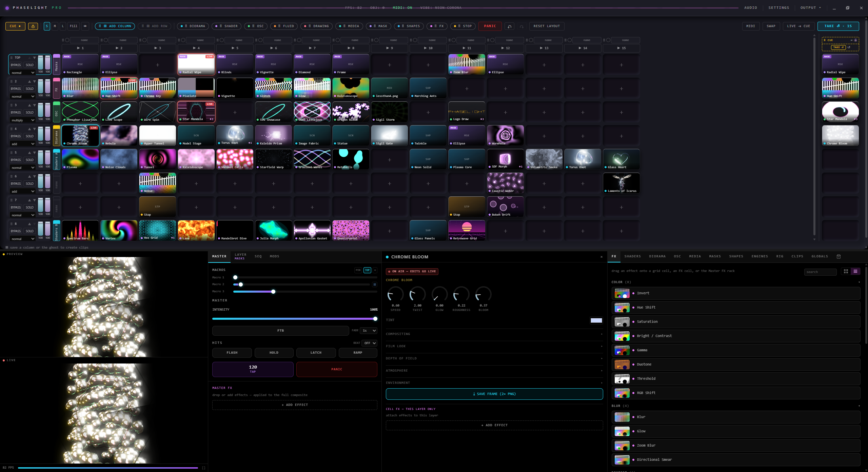Open the FADE 1s dropdown
The image size is (868, 472).
pos(369,331)
